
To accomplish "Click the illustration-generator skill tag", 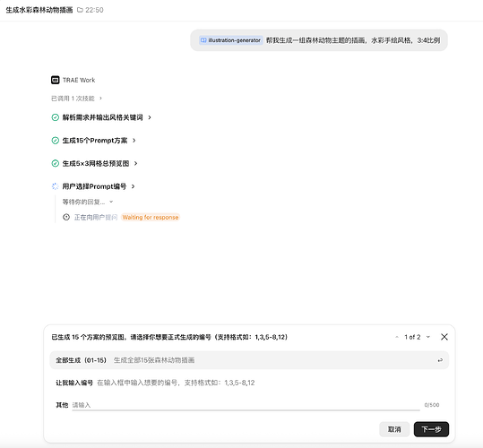I will 230,40.
